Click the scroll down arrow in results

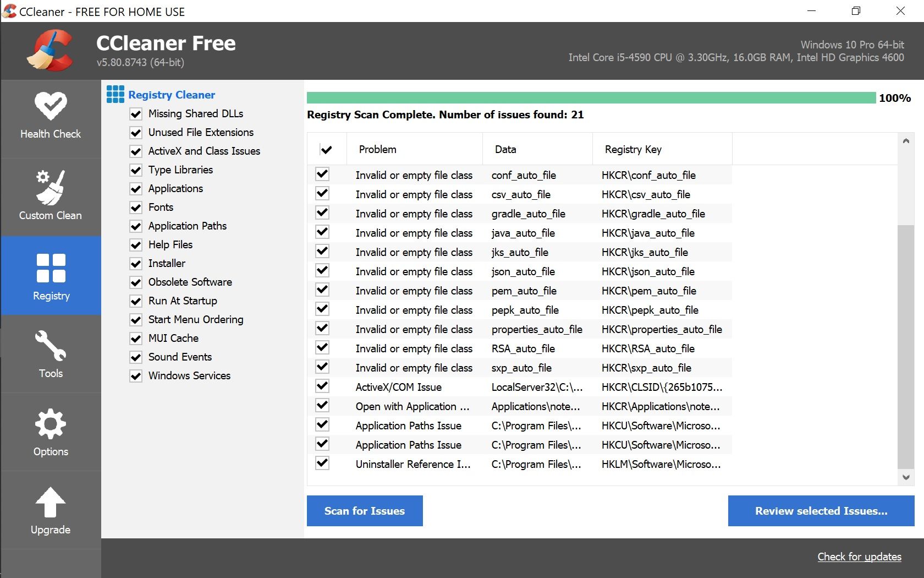[x=905, y=477]
